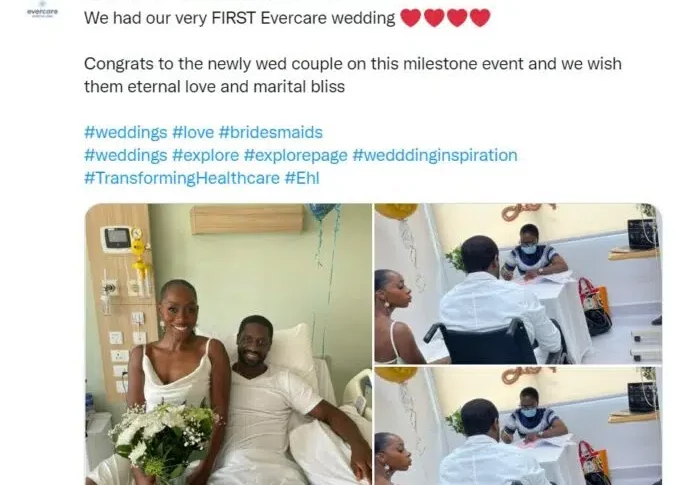Click the last red heart emoji
This screenshot has width=681, height=485.
pyautogui.click(x=480, y=18)
